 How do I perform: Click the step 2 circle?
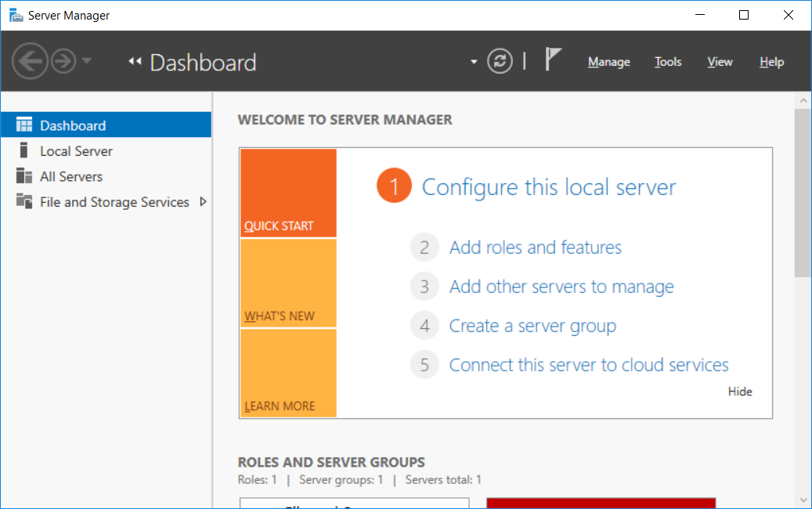[x=424, y=247]
